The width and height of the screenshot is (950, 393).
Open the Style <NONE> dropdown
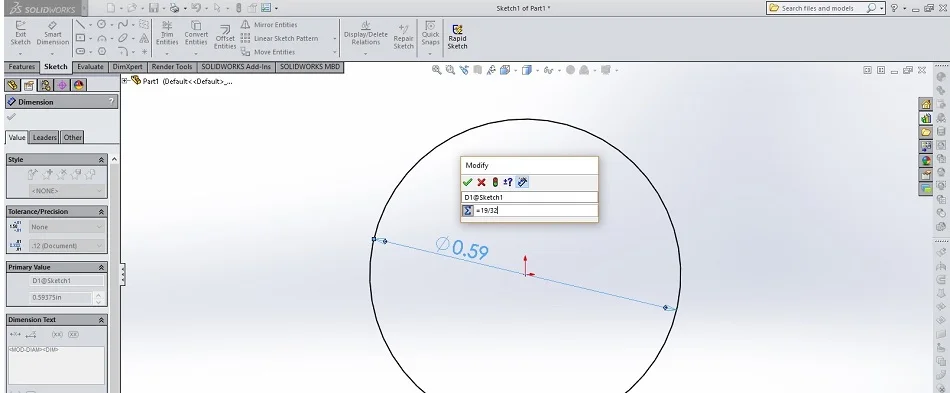67,191
